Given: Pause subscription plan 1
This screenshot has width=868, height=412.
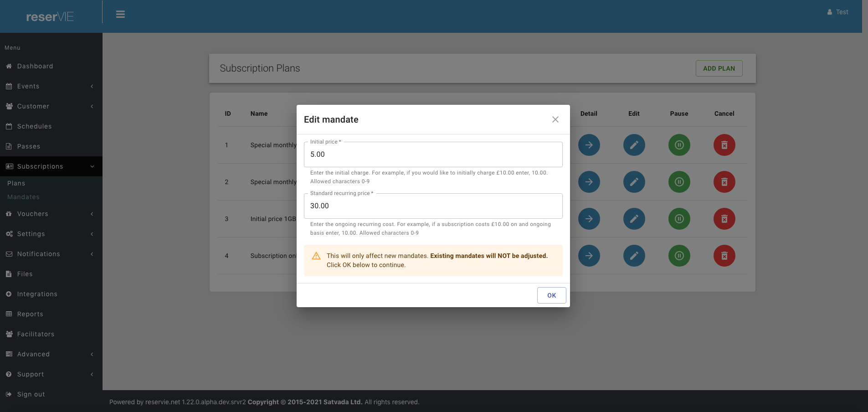Looking at the screenshot, I should coord(679,145).
